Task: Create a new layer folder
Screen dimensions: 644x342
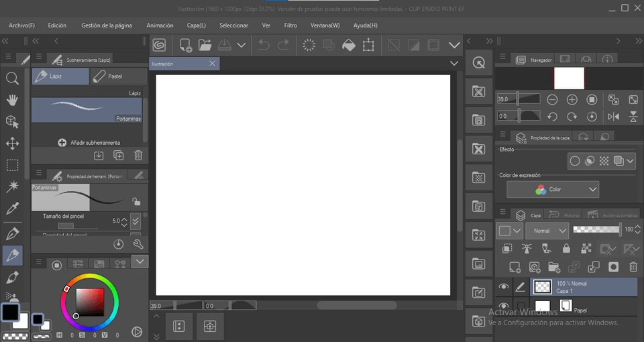Action: coord(554,268)
